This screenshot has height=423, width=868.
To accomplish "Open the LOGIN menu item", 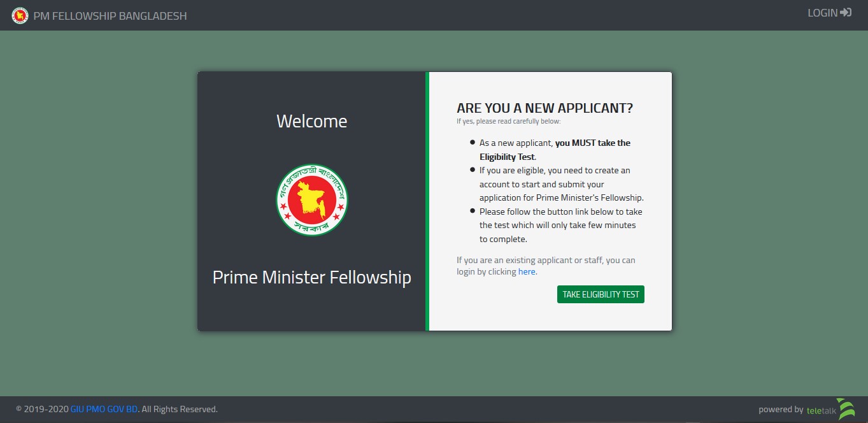I will pyautogui.click(x=823, y=13).
